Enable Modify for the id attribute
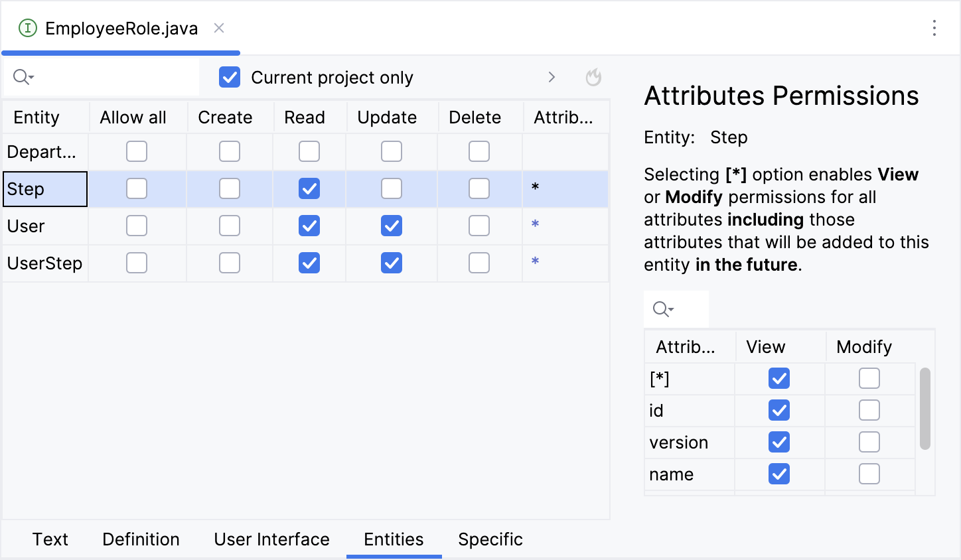This screenshot has height=560, width=961. pos(869,410)
